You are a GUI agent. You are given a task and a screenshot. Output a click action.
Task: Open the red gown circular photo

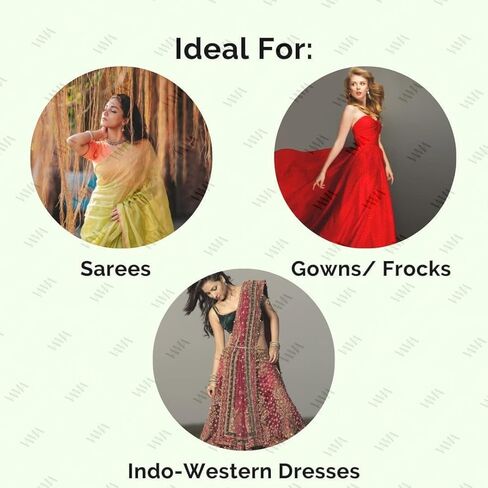point(365,157)
